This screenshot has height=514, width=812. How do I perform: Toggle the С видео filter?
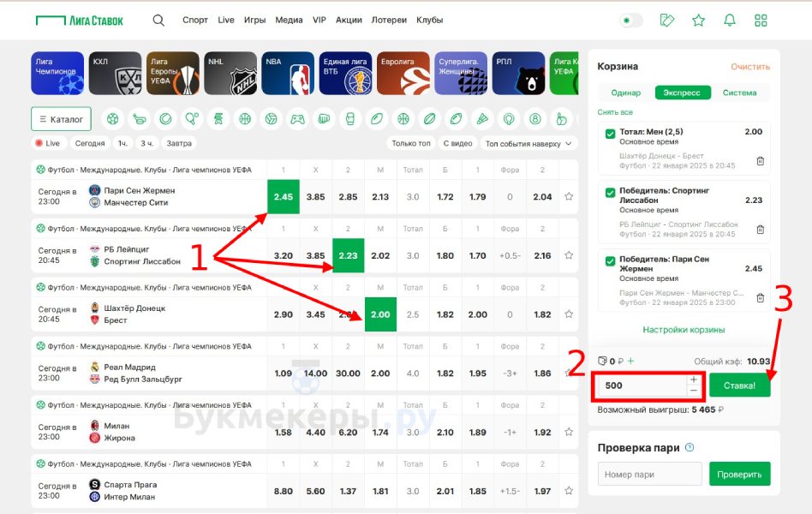[457, 144]
